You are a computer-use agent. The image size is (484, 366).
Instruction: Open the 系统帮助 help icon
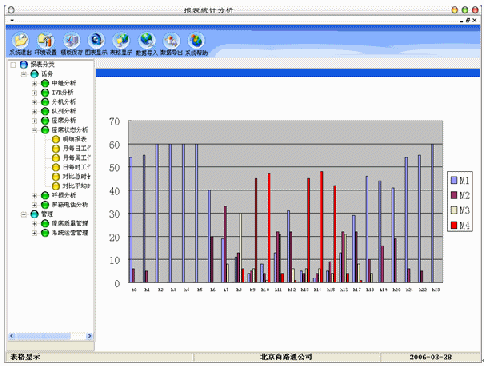pyautogui.click(x=196, y=41)
